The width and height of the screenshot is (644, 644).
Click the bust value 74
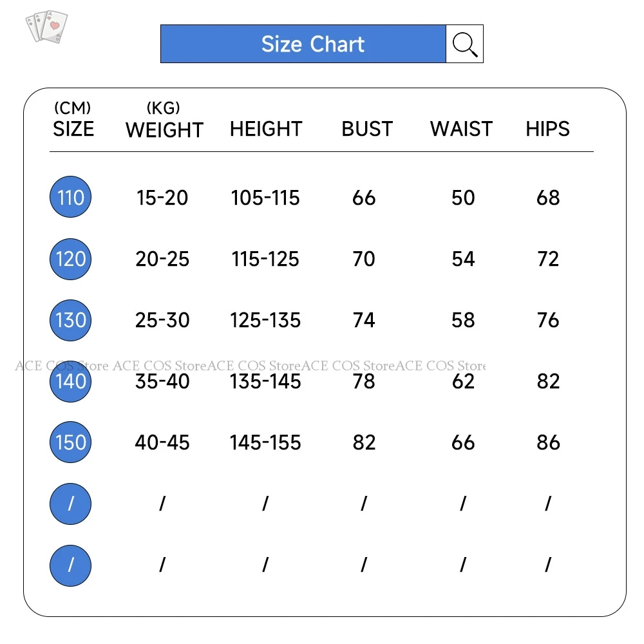364,320
